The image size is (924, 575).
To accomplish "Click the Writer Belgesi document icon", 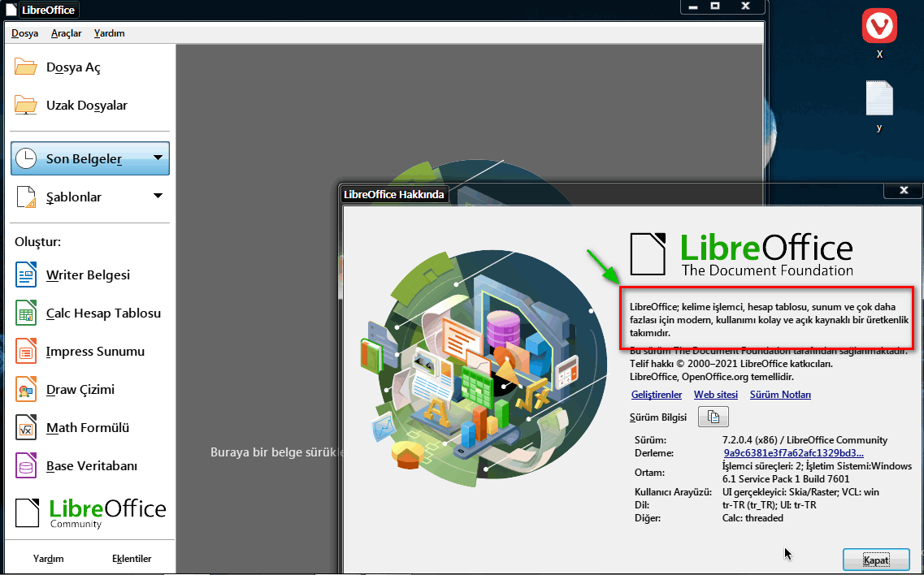I will point(26,275).
